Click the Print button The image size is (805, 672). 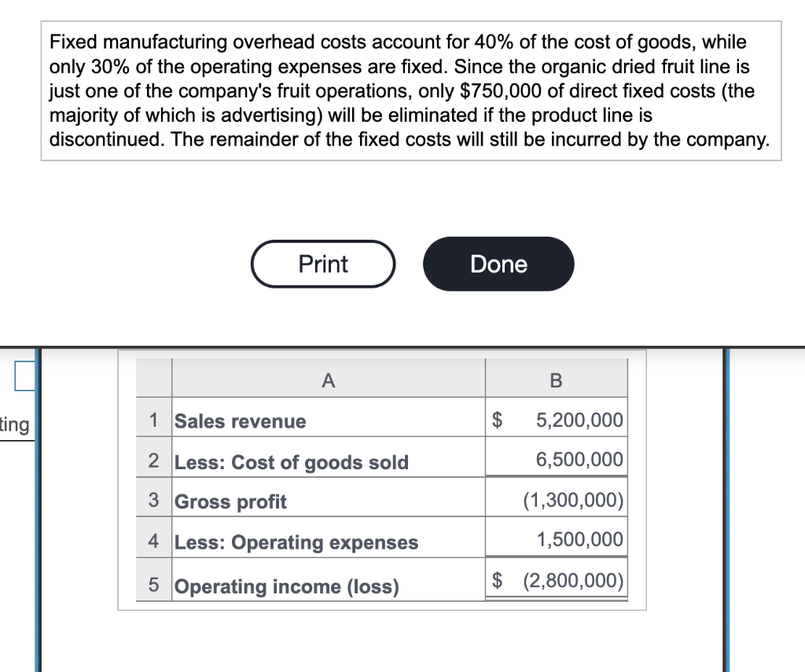pos(322,264)
